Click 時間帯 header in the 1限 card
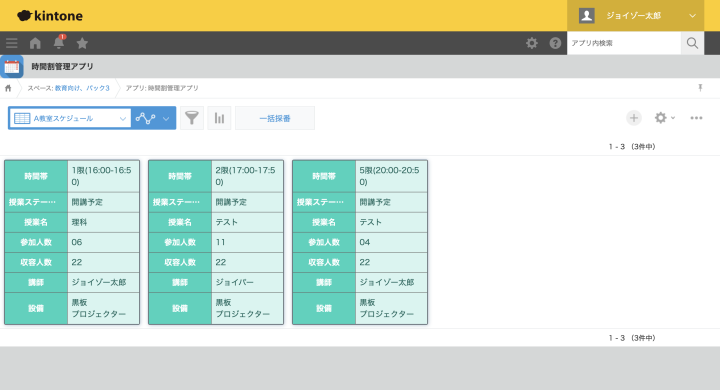 coord(36,176)
